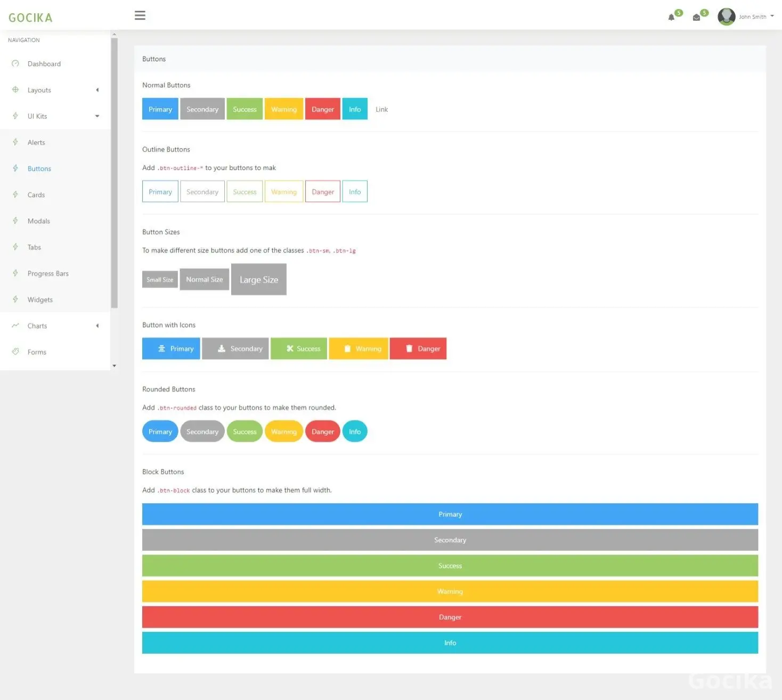This screenshot has width=782, height=700.
Task: Expand the Layouts submenu arrow
Action: (97, 90)
